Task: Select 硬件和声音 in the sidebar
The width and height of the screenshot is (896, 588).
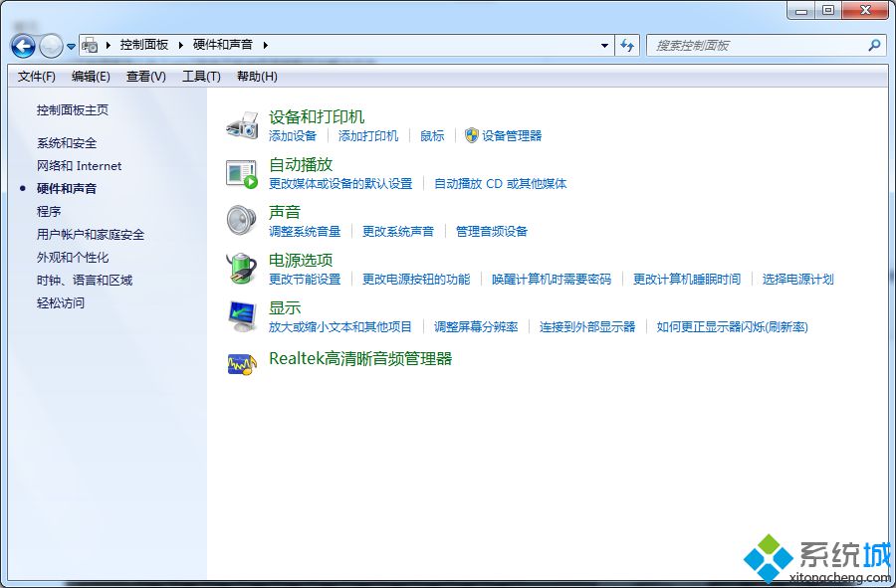Action: (x=67, y=188)
